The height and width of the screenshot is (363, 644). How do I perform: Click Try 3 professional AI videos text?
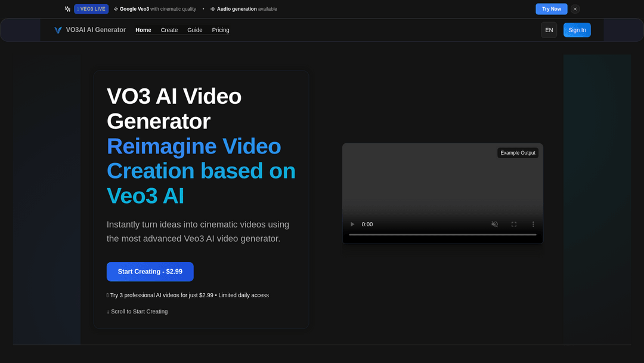click(188, 295)
